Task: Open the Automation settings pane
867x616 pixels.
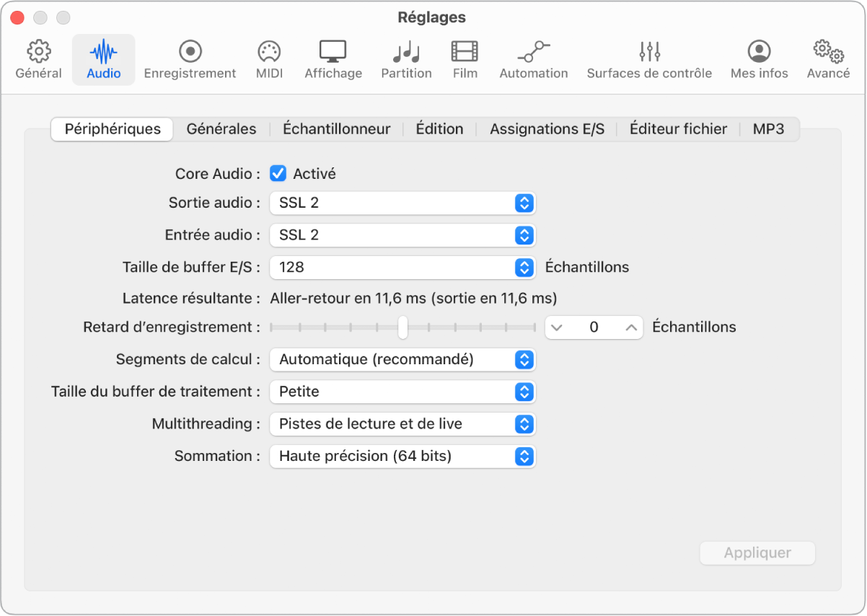Action: (533, 58)
